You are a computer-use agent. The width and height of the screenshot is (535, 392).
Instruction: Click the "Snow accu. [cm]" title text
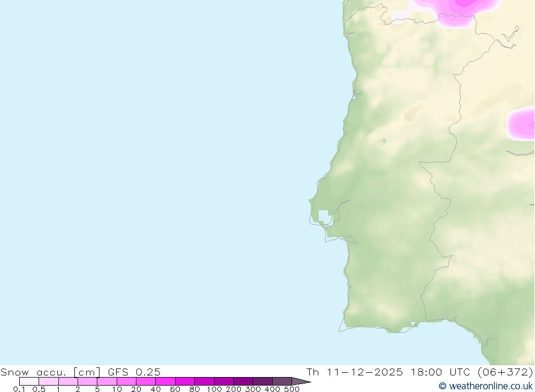coord(50,372)
